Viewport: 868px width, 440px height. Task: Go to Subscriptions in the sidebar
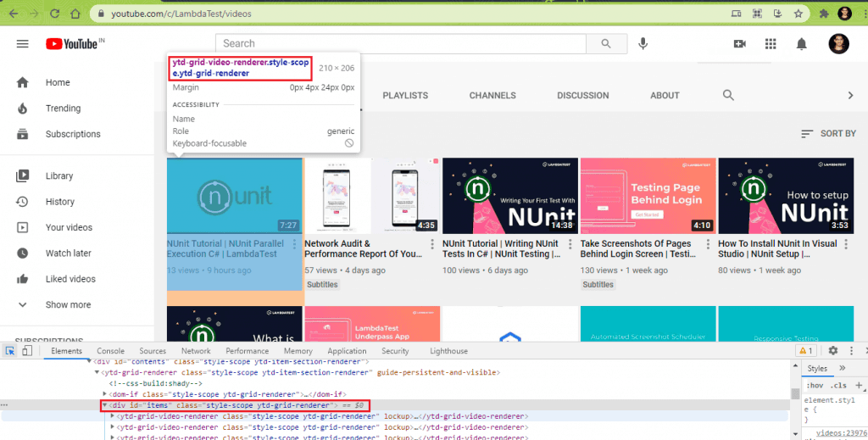(72, 134)
